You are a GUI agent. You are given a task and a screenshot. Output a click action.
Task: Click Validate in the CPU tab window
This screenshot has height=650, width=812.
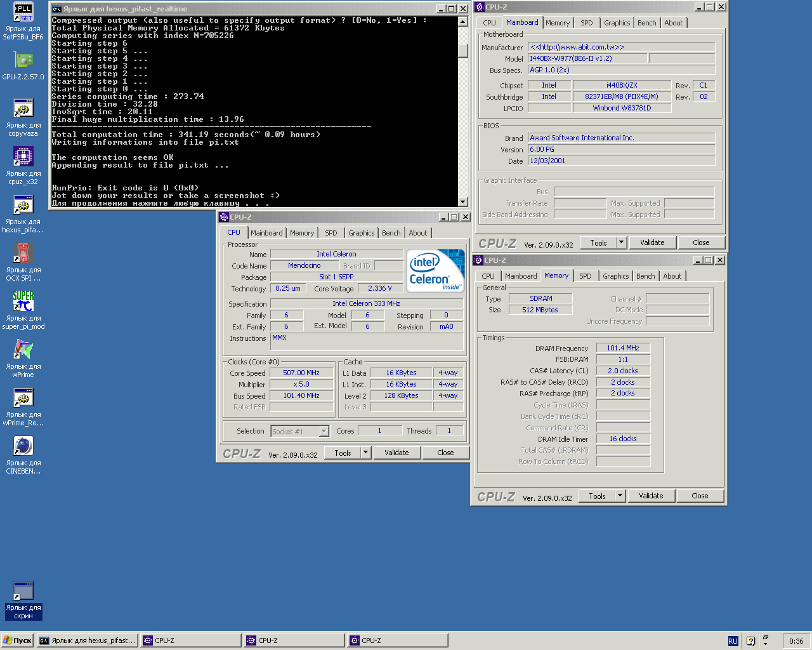pos(396,453)
